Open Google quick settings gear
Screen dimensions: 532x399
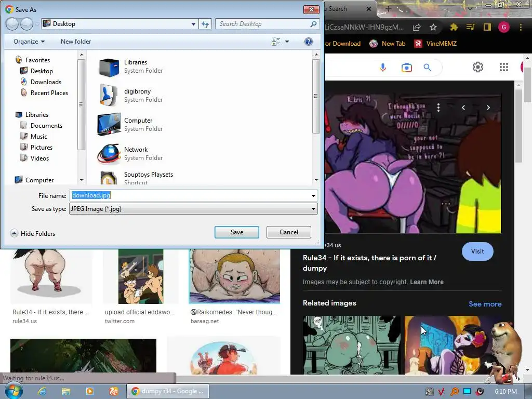[x=478, y=67]
